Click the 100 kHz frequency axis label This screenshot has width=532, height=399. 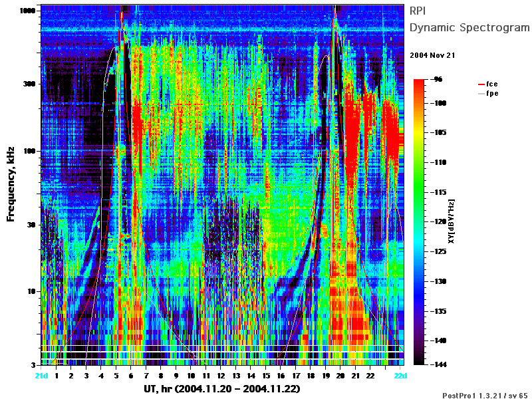tap(29, 151)
